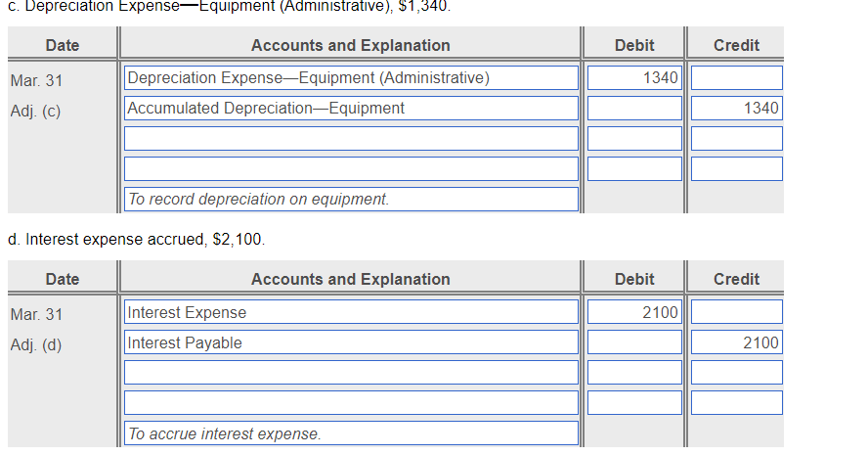Click the Credit column header in the interest table
The height and width of the screenshot is (455, 868).
[x=736, y=279]
